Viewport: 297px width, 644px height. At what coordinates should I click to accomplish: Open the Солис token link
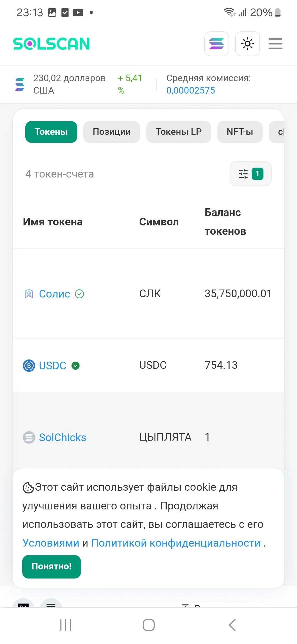[x=54, y=294]
